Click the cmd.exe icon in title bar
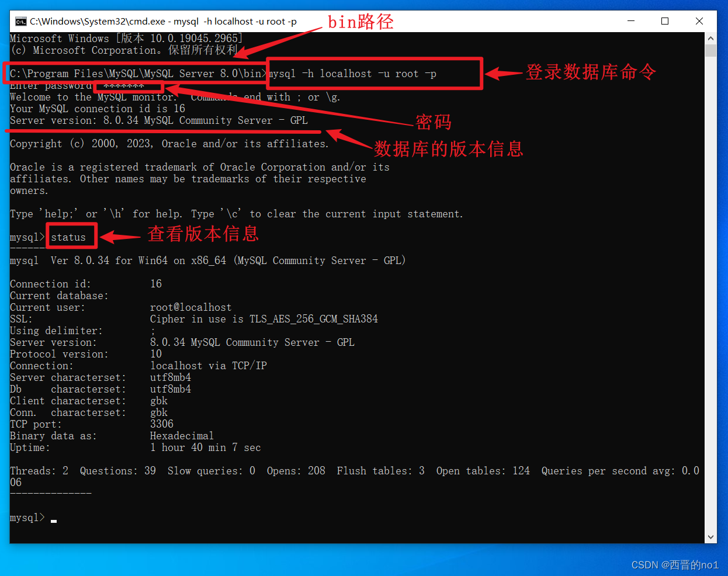Viewport: 728px width, 576px height. coord(21,22)
